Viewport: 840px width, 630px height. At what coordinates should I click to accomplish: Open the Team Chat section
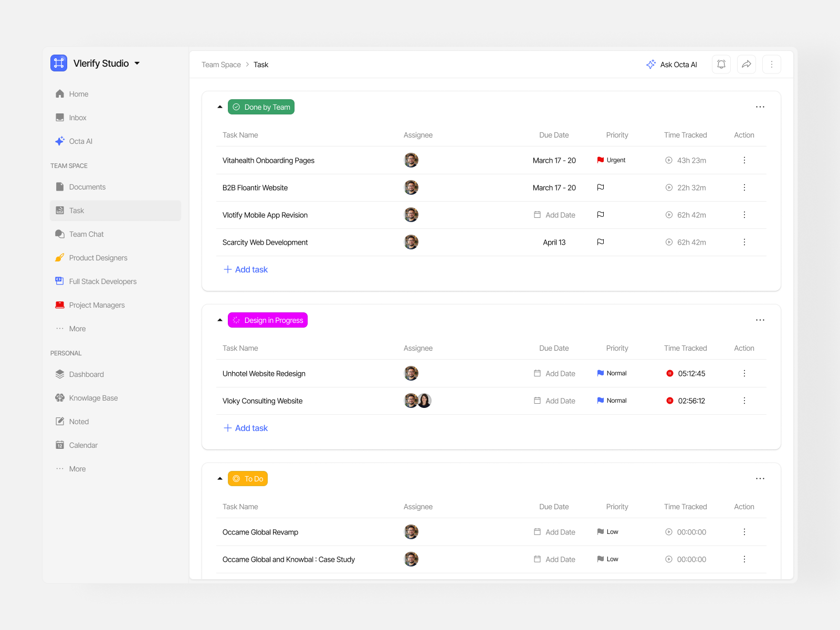coord(86,234)
